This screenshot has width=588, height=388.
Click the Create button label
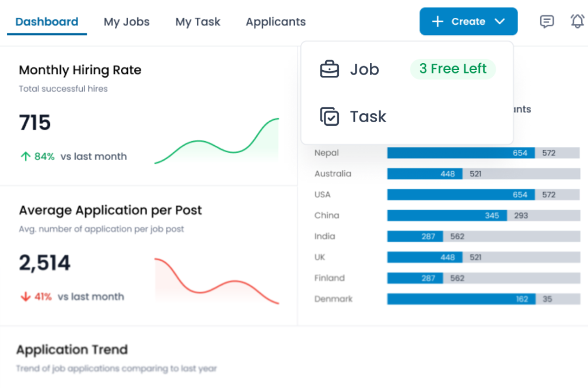pos(468,22)
